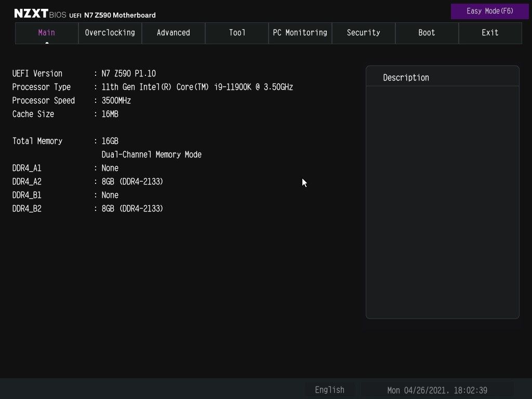Image resolution: width=532 pixels, height=399 pixels.
Task: Open the Security tab
Action: pyautogui.click(x=363, y=33)
